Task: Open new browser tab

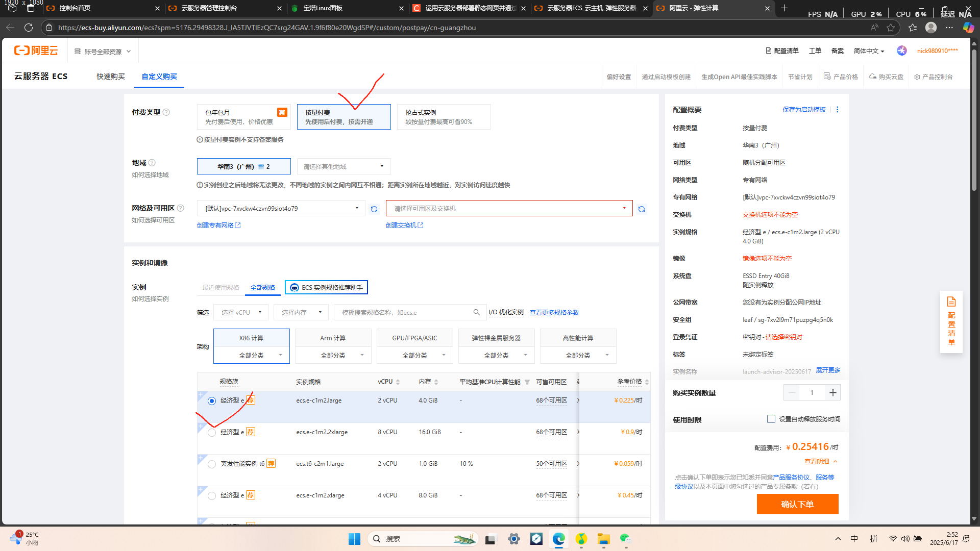Action: 785,8
